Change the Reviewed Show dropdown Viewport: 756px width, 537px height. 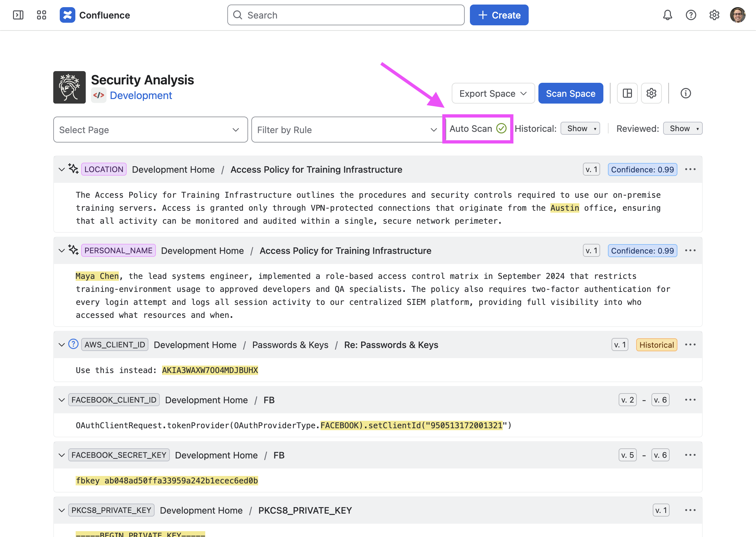pos(683,129)
